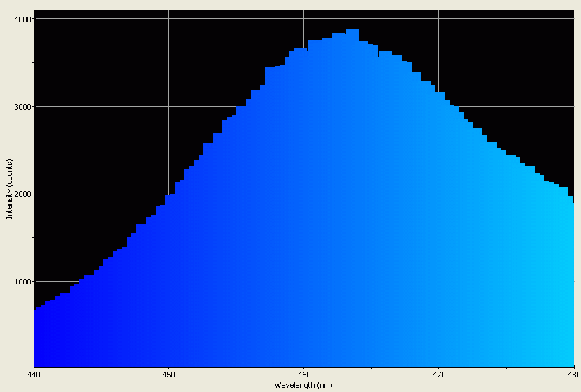Click the 480 label on wavelength axis
Image resolution: width=581 pixels, height=392 pixels.
pyautogui.click(x=573, y=375)
